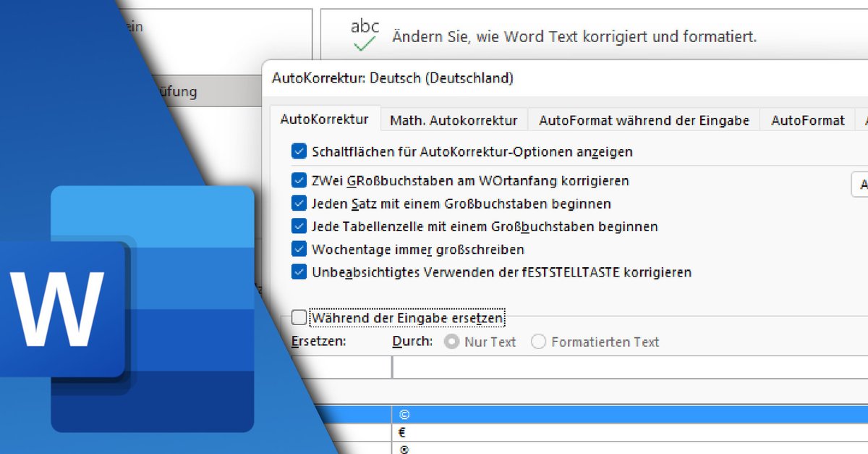This screenshot has width=868, height=454.
Task: Select the Nur Text radio button
Action: (x=452, y=342)
